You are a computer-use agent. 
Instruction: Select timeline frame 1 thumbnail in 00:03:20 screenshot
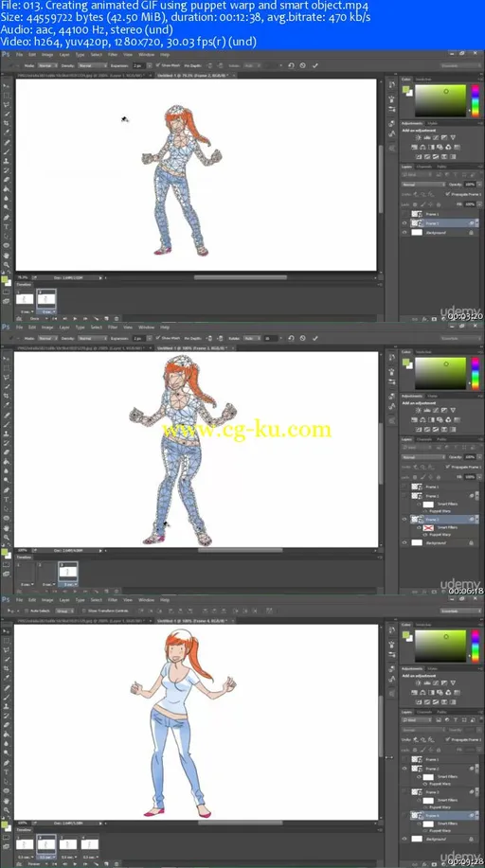coord(25,299)
